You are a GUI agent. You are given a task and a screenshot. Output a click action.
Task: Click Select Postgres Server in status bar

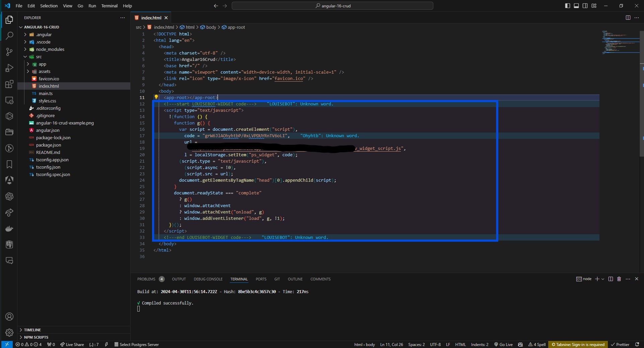pyautogui.click(x=136, y=344)
